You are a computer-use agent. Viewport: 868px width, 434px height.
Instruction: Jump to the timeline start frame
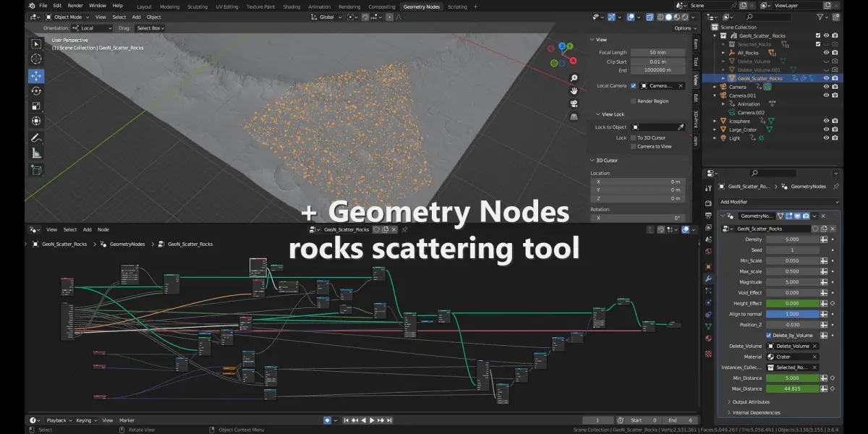[x=346, y=420]
